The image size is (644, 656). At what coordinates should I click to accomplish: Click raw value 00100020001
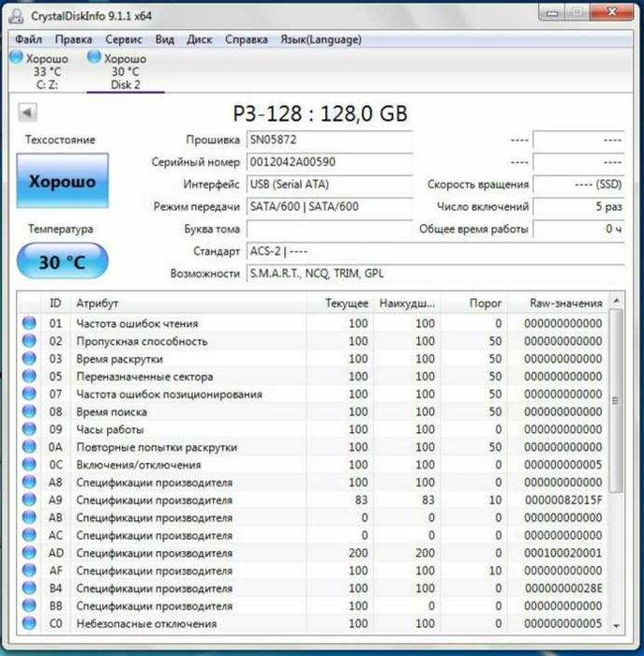pos(562,553)
